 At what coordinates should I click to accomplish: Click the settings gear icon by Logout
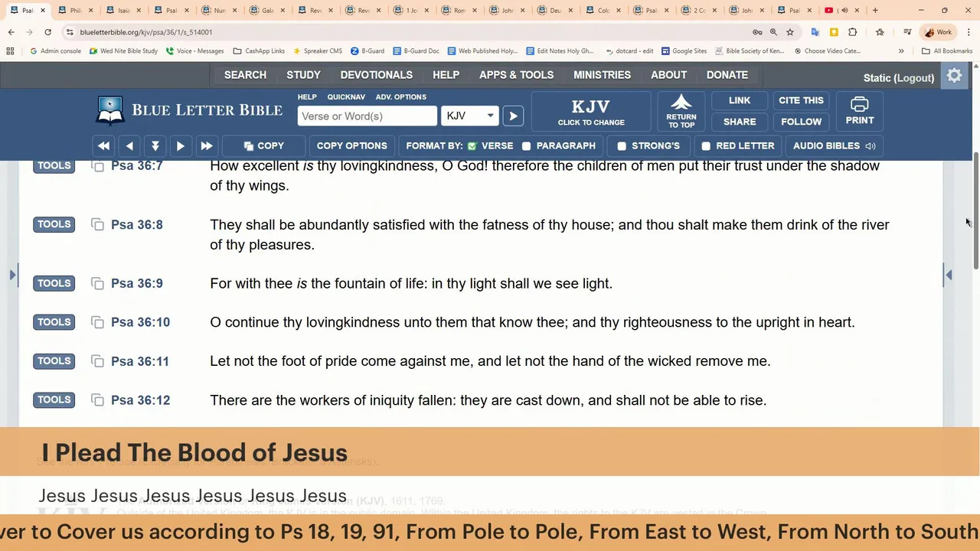point(955,76)
